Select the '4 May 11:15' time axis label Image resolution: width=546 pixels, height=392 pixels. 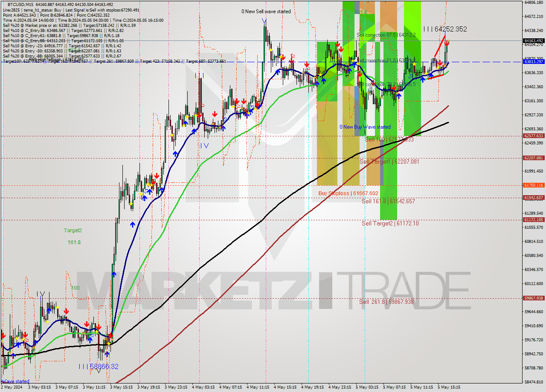click(258, 388)
